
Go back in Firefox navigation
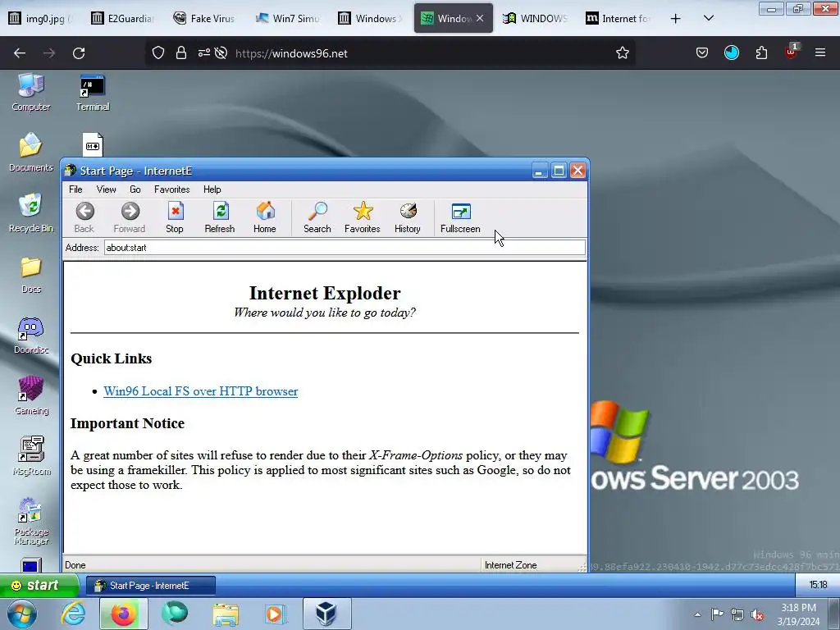pyautogui.click(x=20, y=53)
